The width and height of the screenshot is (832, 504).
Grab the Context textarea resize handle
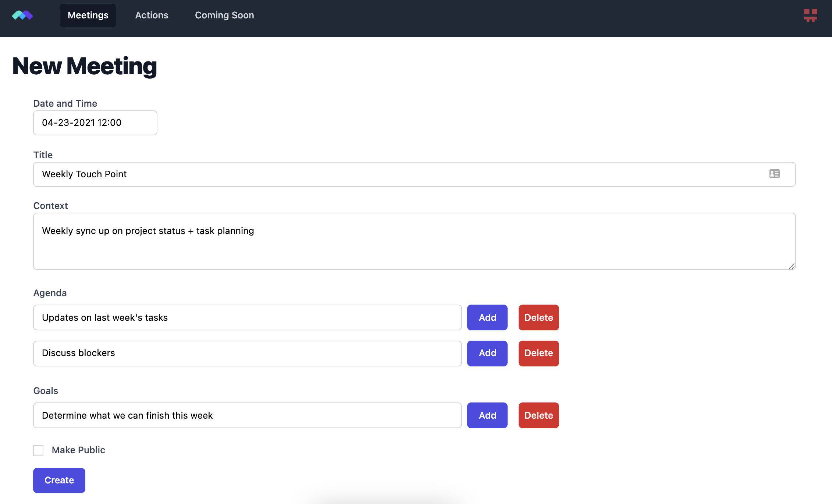click(x=792, y=266)
